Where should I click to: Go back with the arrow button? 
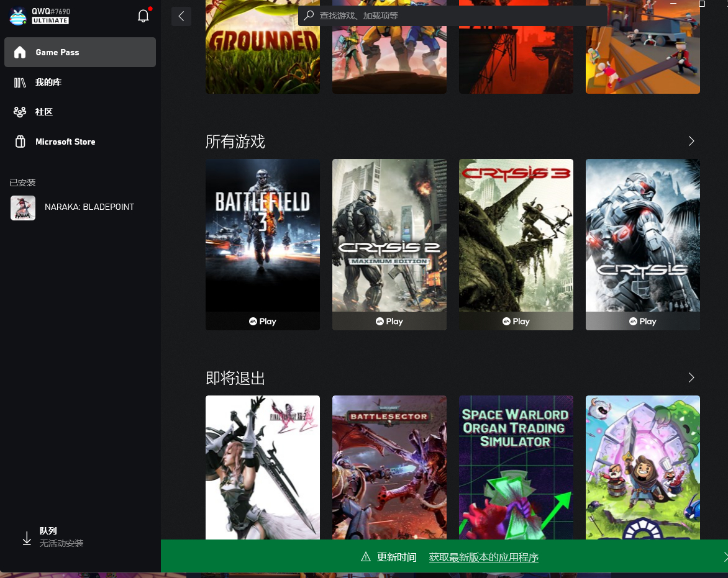click(181, 16)
